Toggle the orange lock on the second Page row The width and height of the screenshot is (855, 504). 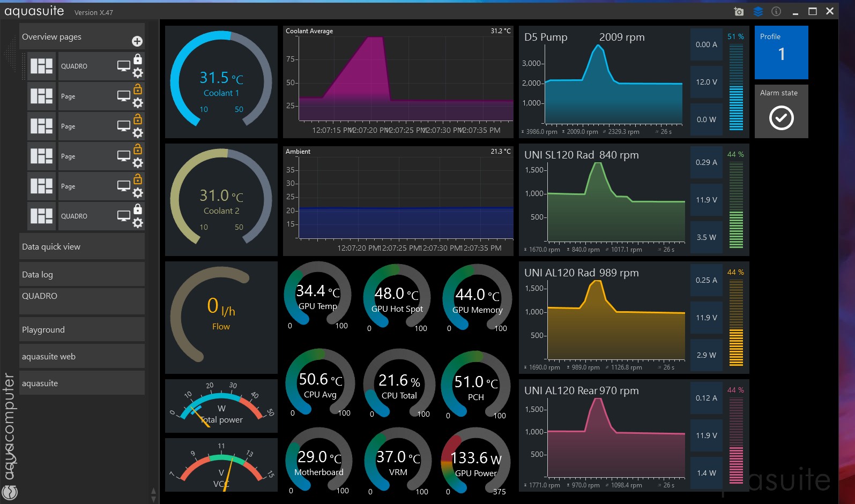pyautogui.click(x=138, y=118)
